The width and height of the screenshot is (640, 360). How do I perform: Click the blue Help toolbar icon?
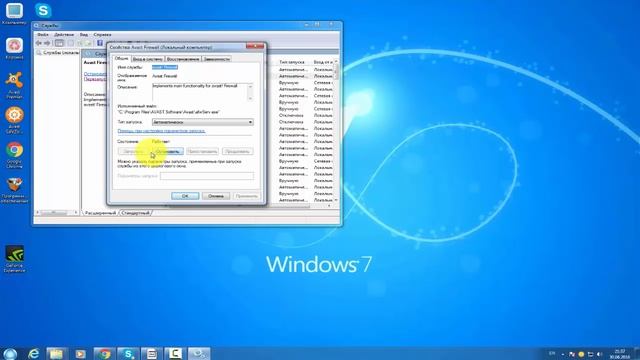point(100,43)
